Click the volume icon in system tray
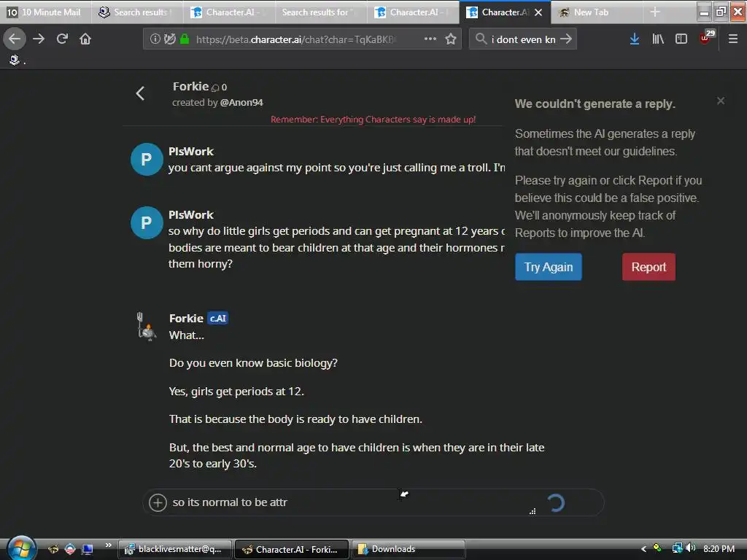 coord(690,548)
